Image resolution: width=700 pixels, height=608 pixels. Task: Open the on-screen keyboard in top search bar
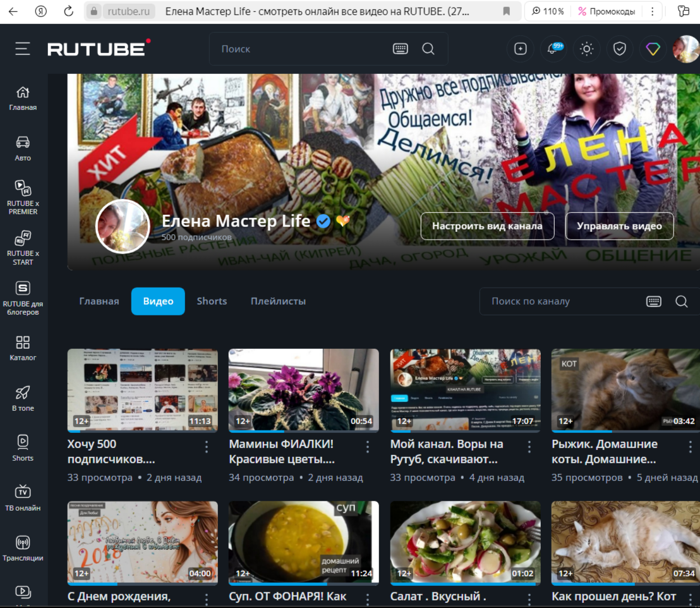(400, 49)
